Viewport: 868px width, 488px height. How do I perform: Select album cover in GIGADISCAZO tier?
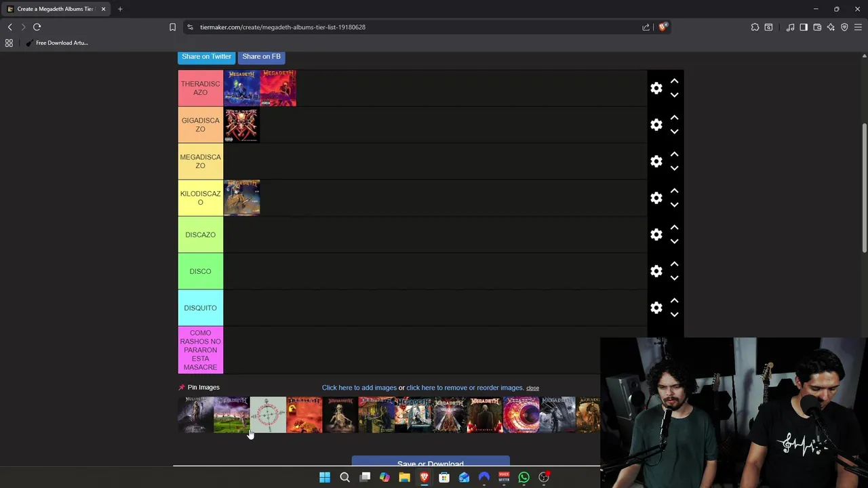pos(241,125)
